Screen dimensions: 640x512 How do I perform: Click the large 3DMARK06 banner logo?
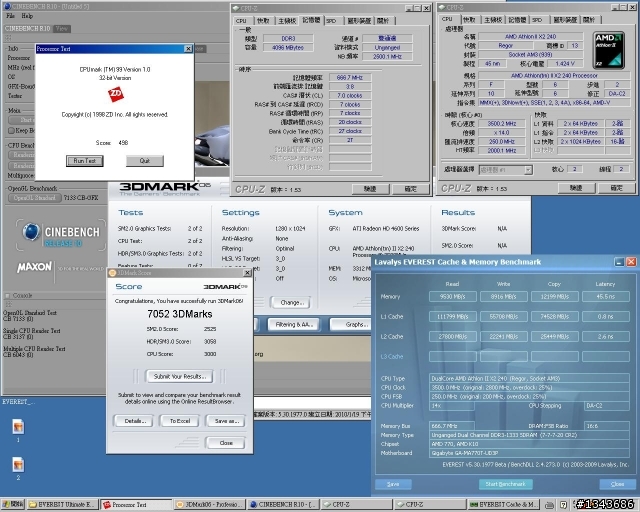tap(165, 187)
